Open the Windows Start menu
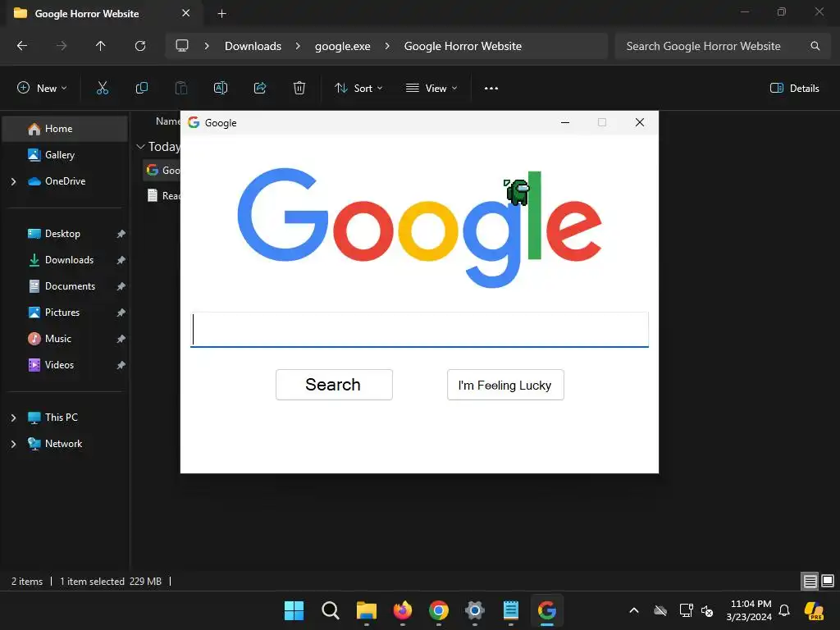 294,610
